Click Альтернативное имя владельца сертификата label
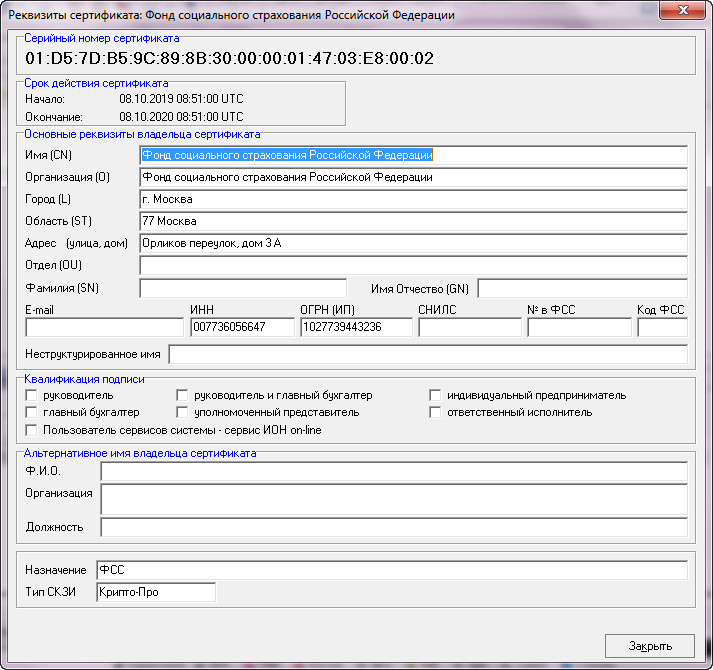The image size is (713, 670). pyautogui.click(x=140, y=453)
